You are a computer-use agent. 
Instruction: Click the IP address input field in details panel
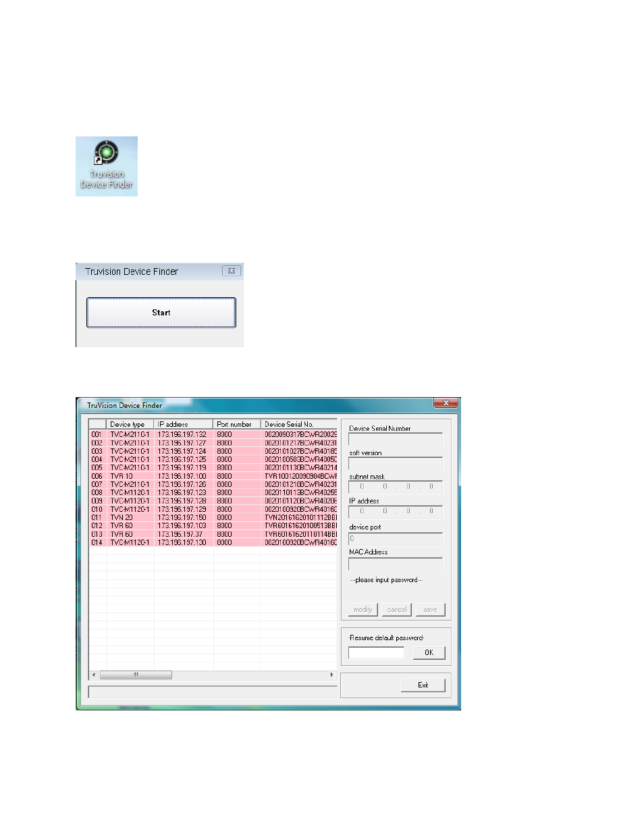tap(396, 511)
